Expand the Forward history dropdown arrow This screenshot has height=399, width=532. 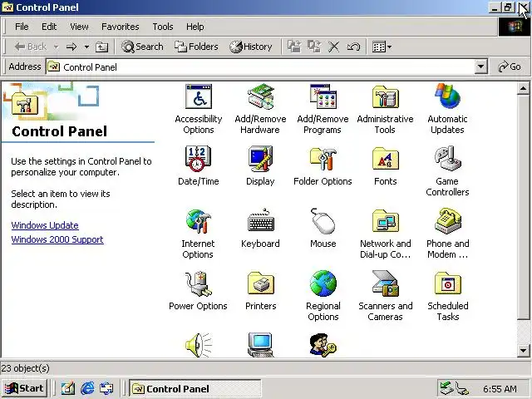click(86, 47)
